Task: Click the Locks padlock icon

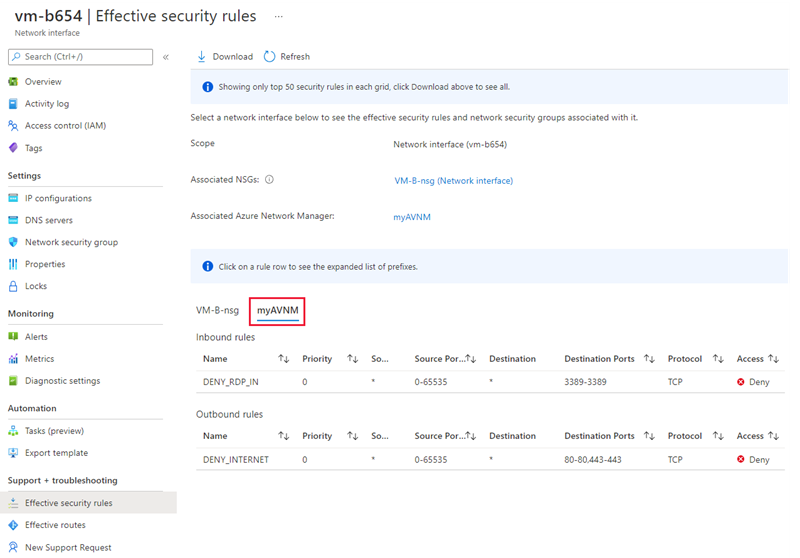Action: pyautogui.click(x=14, y=286)
